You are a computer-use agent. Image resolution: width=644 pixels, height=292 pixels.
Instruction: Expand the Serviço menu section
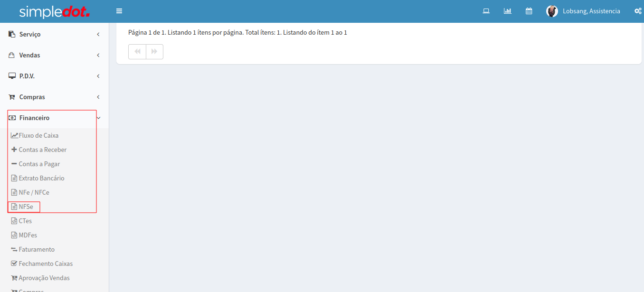point(30,34)
